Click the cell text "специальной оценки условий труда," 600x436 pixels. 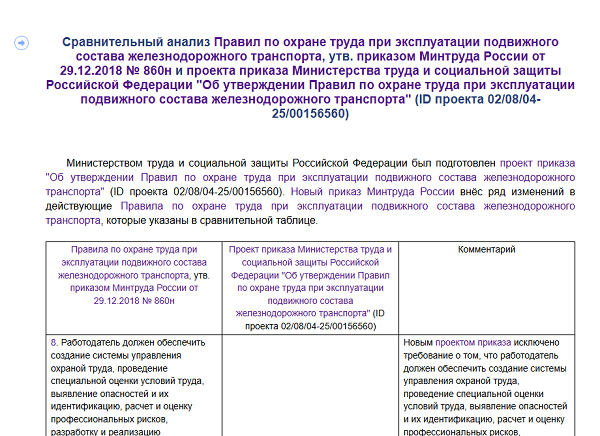click(127, 381)
